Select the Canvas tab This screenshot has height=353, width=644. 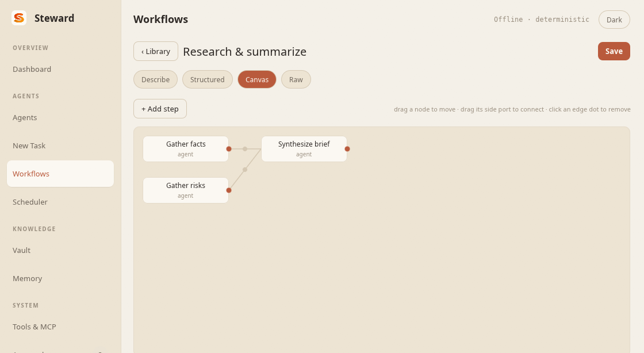pos(257,80)
